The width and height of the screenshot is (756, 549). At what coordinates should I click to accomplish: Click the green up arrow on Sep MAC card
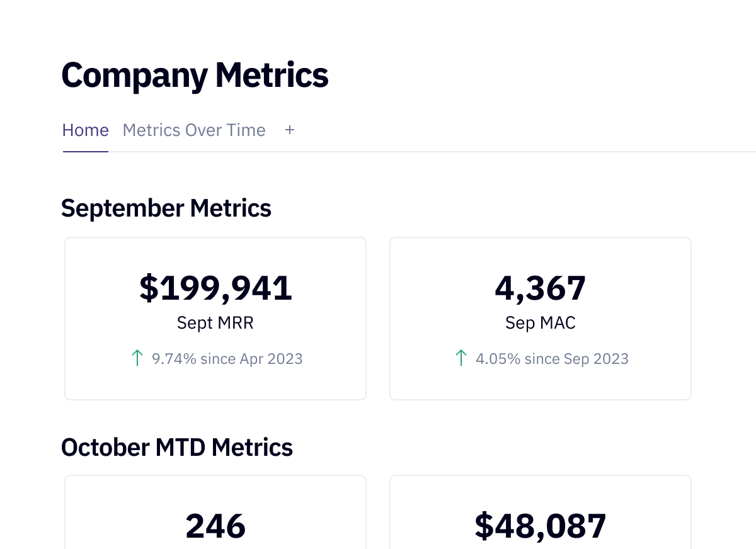click(x=462, y=358)
